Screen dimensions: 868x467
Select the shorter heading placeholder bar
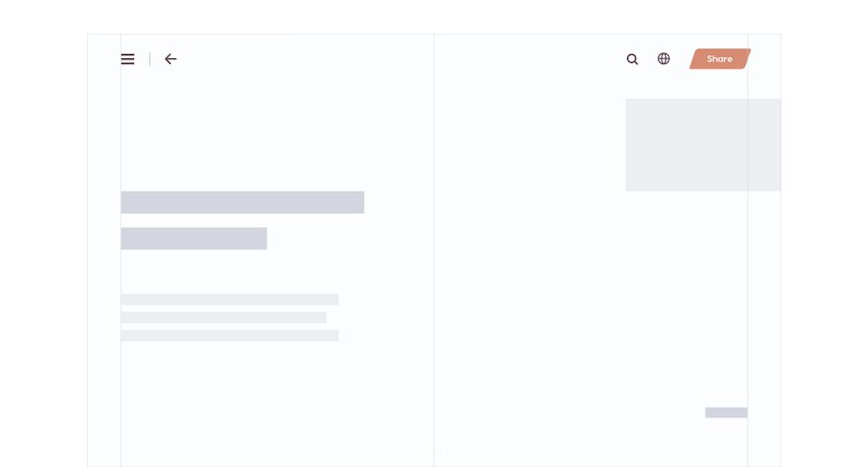[x=193, y=239]
